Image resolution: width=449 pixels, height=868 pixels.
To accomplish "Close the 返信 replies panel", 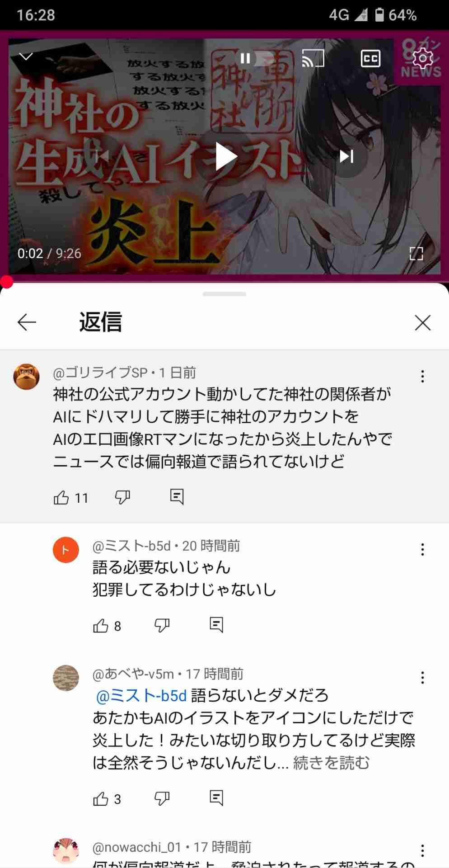I will click(x=422, y=322).
